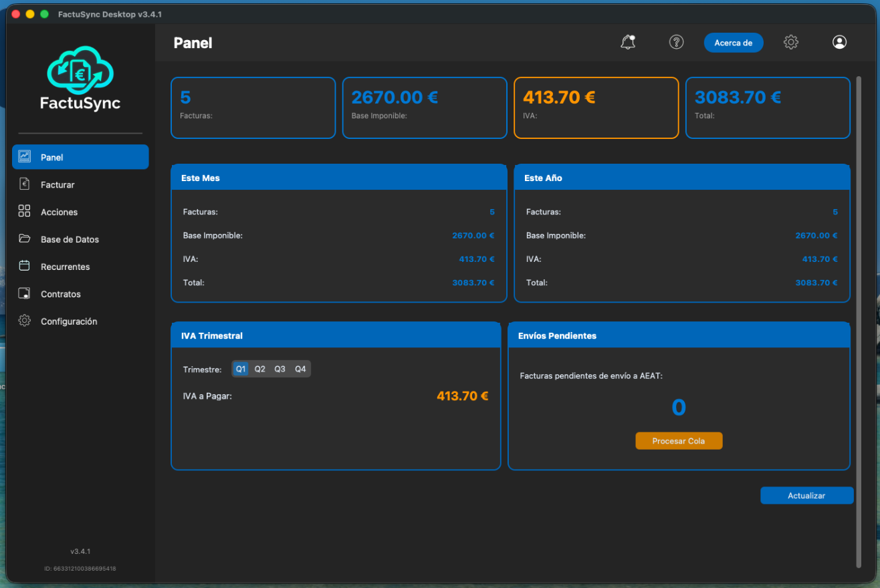880x588 pixels.
Task: Select Q4 quarter for IVA
Action: point(300,369)
